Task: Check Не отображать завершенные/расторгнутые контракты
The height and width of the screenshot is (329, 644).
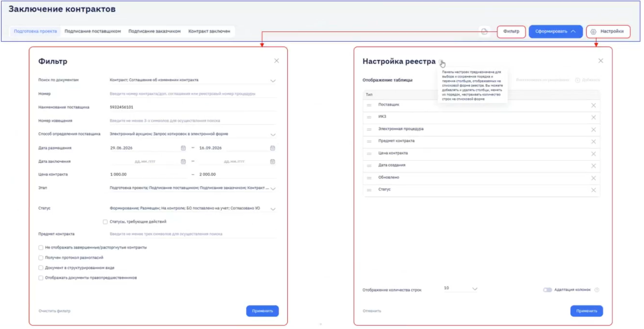Action: pyautogui.click(x=41, y=247)
